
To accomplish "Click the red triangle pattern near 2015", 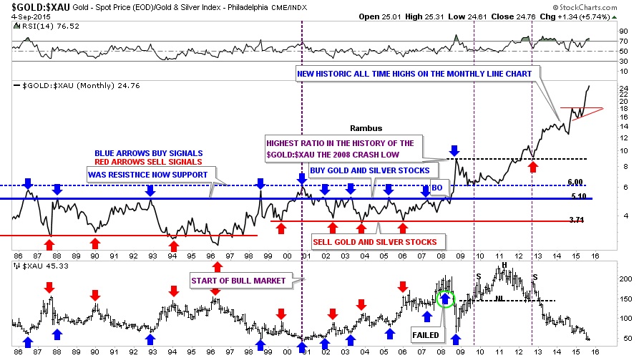I will (x=582, y=113).
